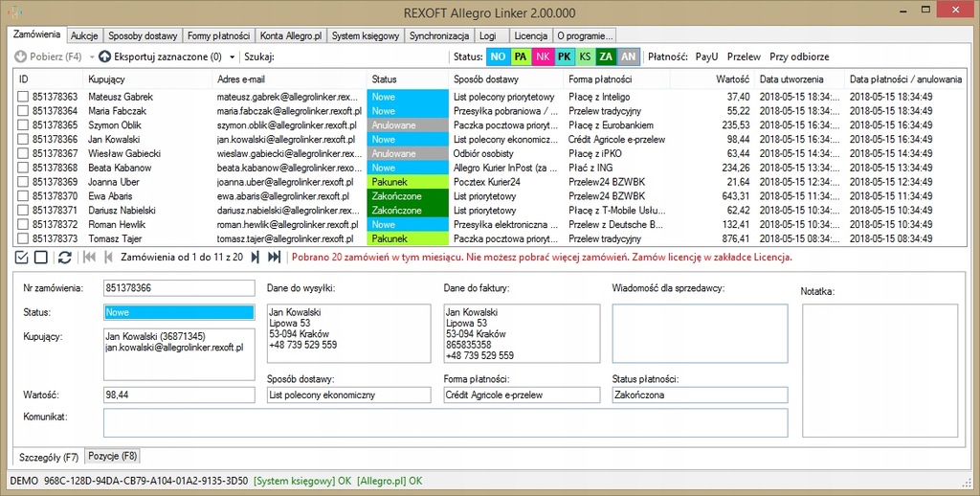This screenshot has width=980, height=496.
Task: Check the box for order 851378363
Action: 23,97
